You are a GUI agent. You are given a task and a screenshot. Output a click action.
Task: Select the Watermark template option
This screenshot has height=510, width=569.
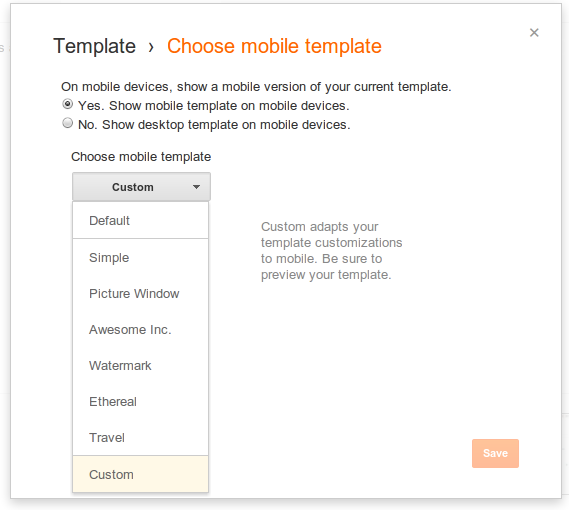(x=140, y=366)
